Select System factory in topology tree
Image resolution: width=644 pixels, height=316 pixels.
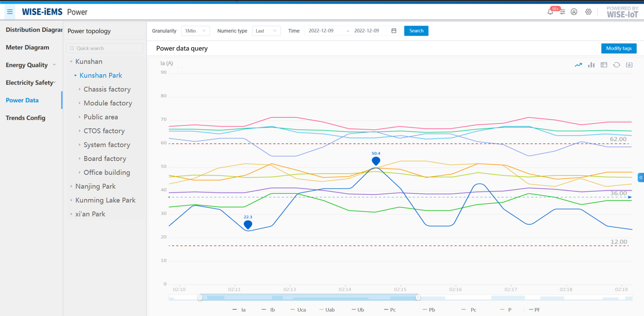tap(107, 145)
